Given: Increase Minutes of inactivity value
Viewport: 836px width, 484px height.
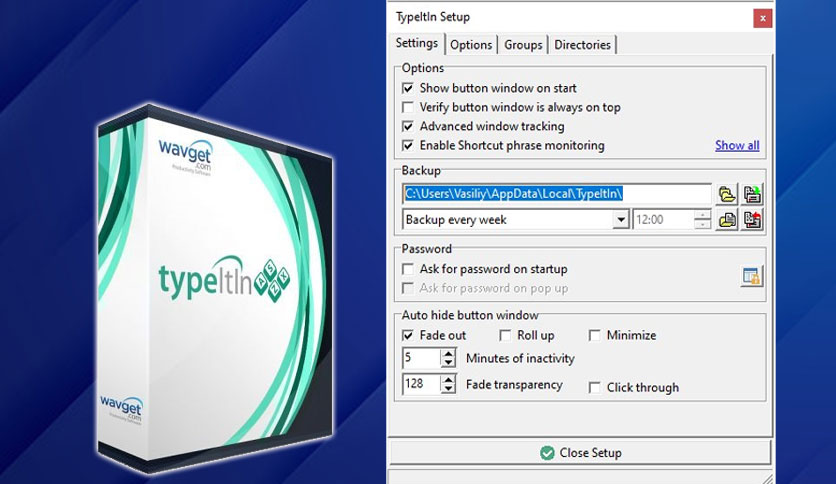Looking at the screenshot, I should pos(448,353).
